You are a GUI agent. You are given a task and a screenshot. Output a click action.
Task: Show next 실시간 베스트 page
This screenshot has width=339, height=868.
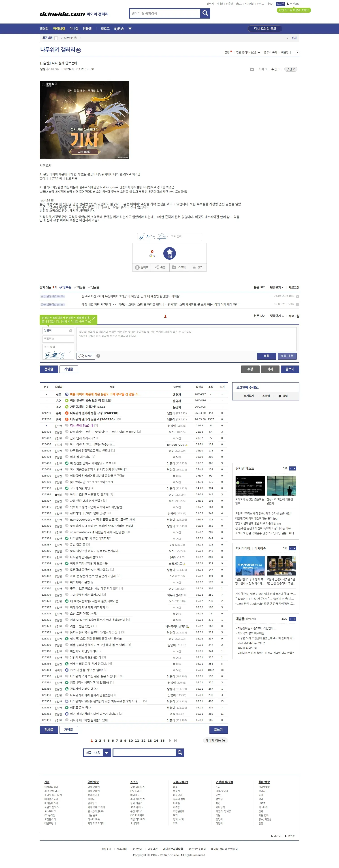tap(294, 468)
